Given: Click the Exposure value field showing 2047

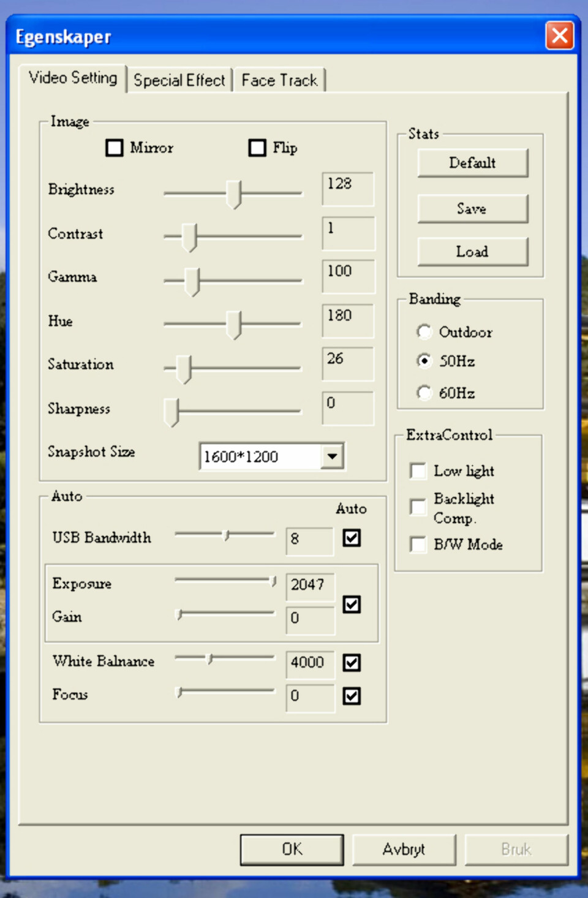Looking at the screenshot, I should click(311, 586).
